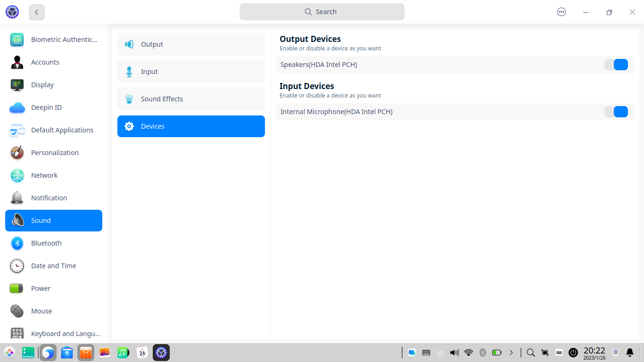Click the 20:22 clock in the dock
Image resolution: width=644 pixels, height=362 pixels.
click(594, 353)
